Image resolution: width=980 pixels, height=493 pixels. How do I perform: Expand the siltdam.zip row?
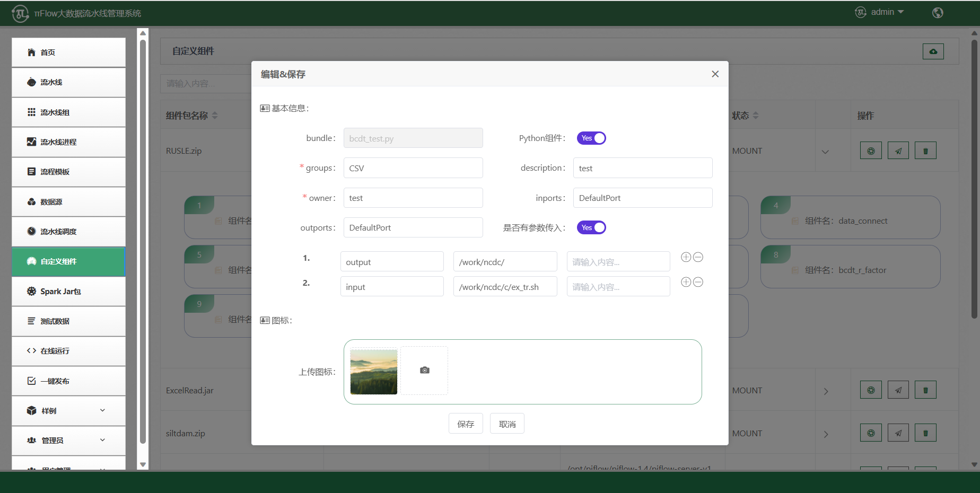tap(826, 434)
